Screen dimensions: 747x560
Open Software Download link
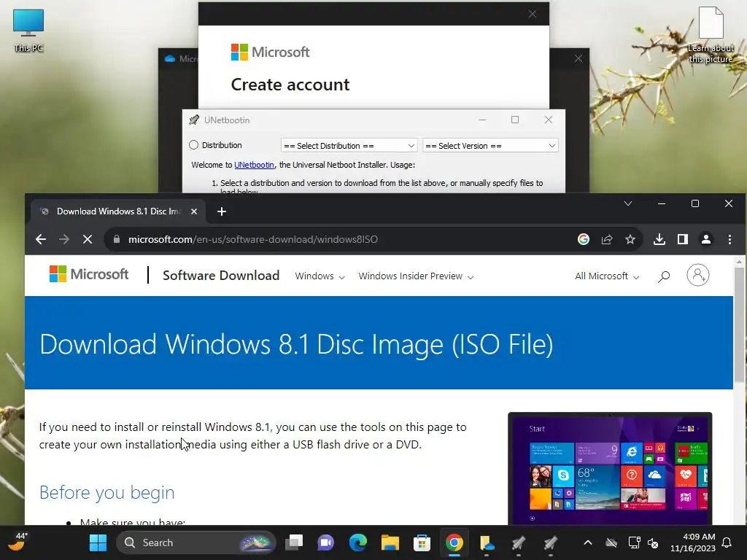click(221, 276)
